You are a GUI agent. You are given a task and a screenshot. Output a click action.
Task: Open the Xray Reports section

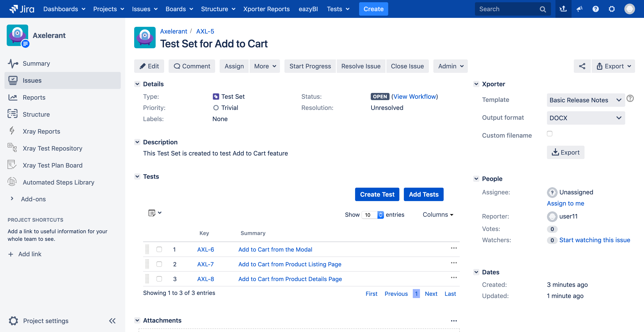[42, 131]
